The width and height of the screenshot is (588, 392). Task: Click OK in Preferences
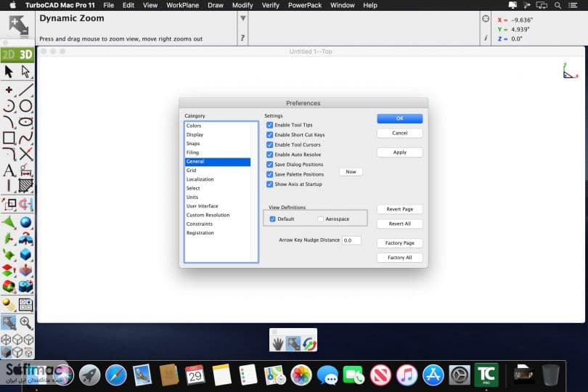(x=400, y=118)
